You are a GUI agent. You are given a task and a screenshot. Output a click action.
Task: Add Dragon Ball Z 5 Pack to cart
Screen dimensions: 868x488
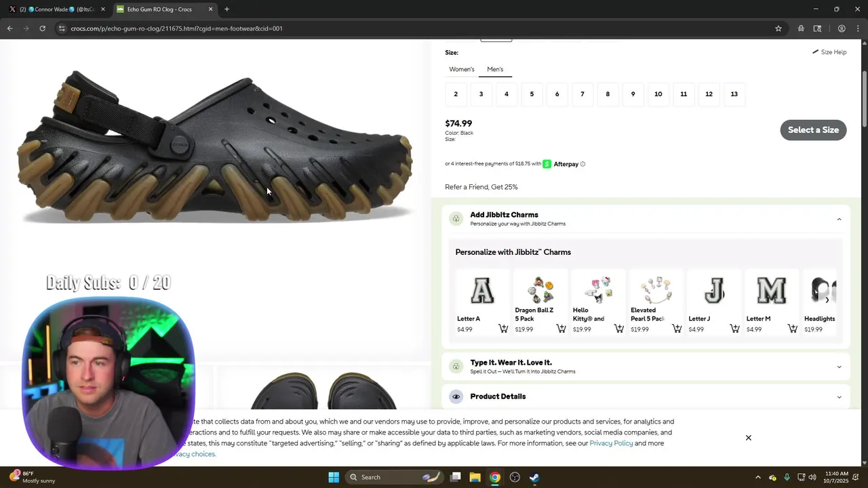tap(561, 329)
